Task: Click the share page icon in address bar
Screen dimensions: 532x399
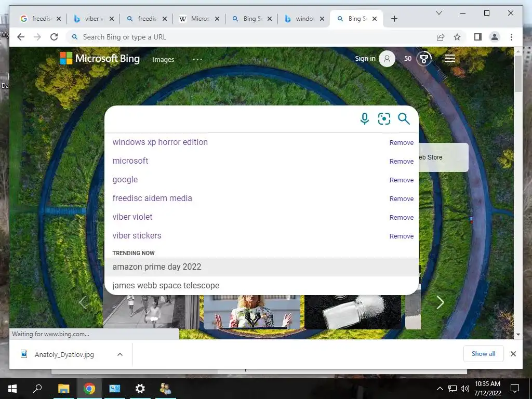Action: point(441,37)
